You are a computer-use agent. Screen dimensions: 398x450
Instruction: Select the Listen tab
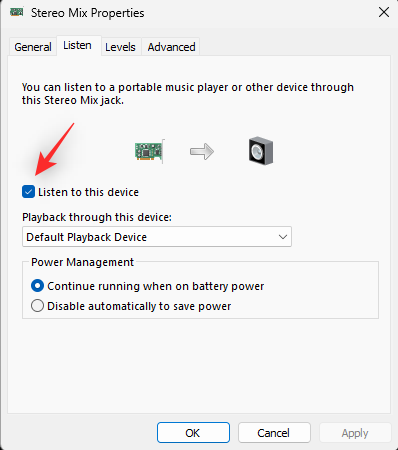78,45
